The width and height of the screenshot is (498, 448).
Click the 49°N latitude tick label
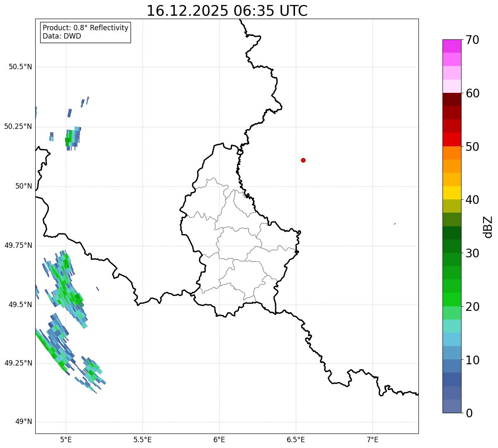24,422
